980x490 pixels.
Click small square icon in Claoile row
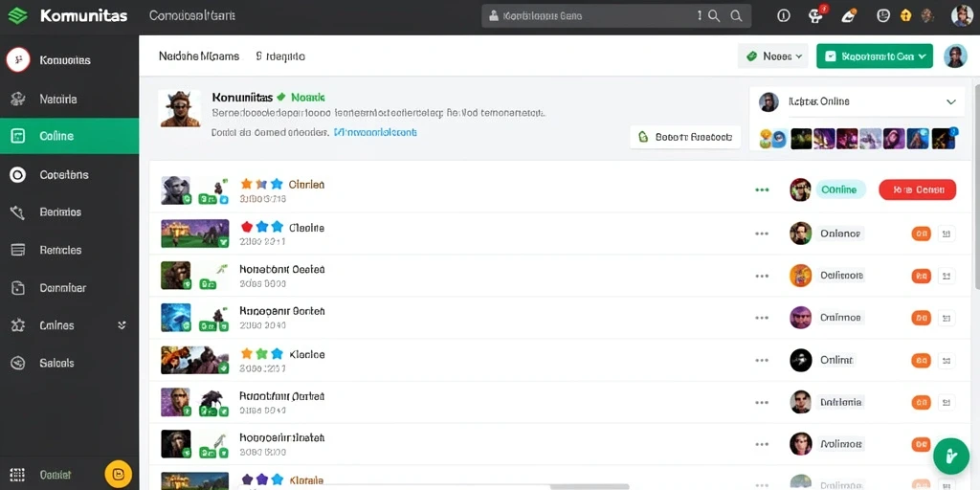[947, 234]
